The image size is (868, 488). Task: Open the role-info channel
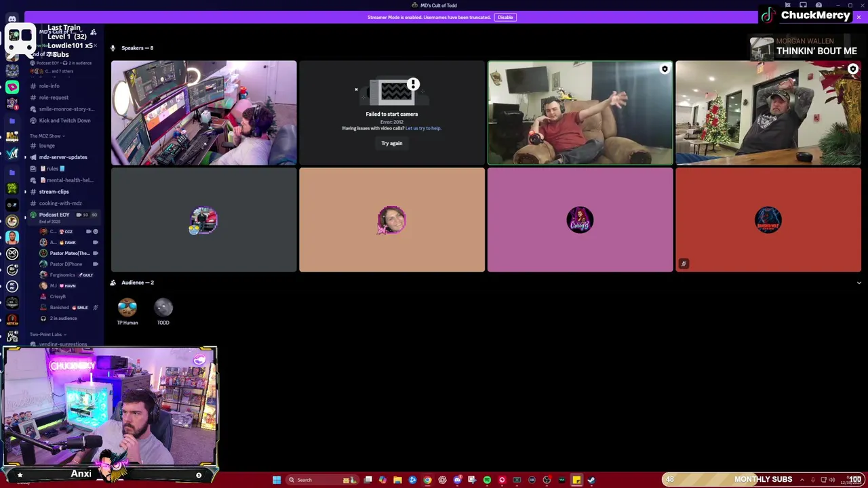49,86
